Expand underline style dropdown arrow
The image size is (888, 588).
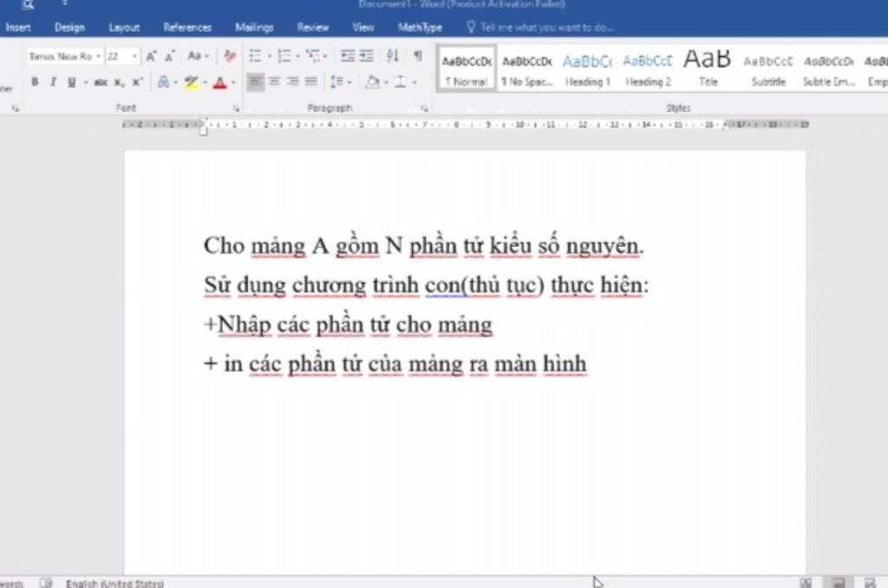click(86, 82)
